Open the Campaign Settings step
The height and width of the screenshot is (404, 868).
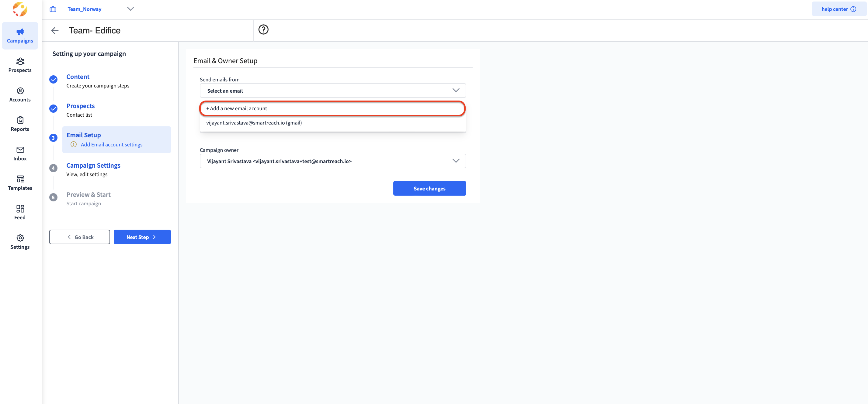point(93,165)
